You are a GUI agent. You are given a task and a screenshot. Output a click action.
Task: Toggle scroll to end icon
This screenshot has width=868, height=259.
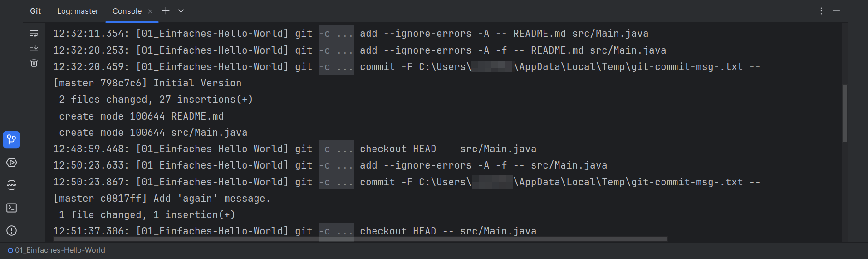coord(34,48)
